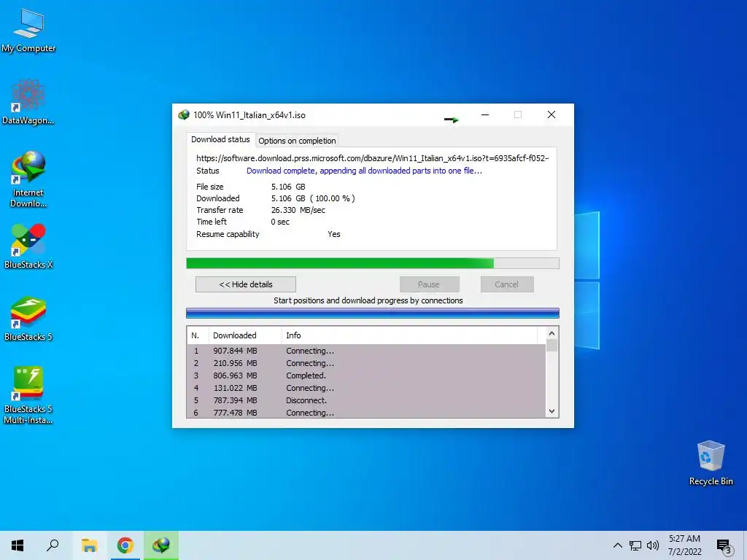The width and height of the screenshot is (747, 560).
Task: Click the Downloaded column header
Action: tap(245, 335)
